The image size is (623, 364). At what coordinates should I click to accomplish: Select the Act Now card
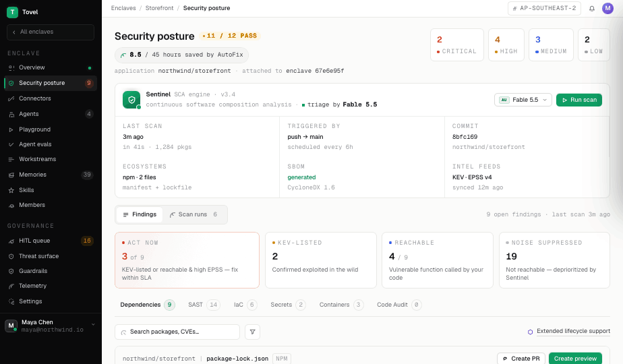click(x=187, y=260)
